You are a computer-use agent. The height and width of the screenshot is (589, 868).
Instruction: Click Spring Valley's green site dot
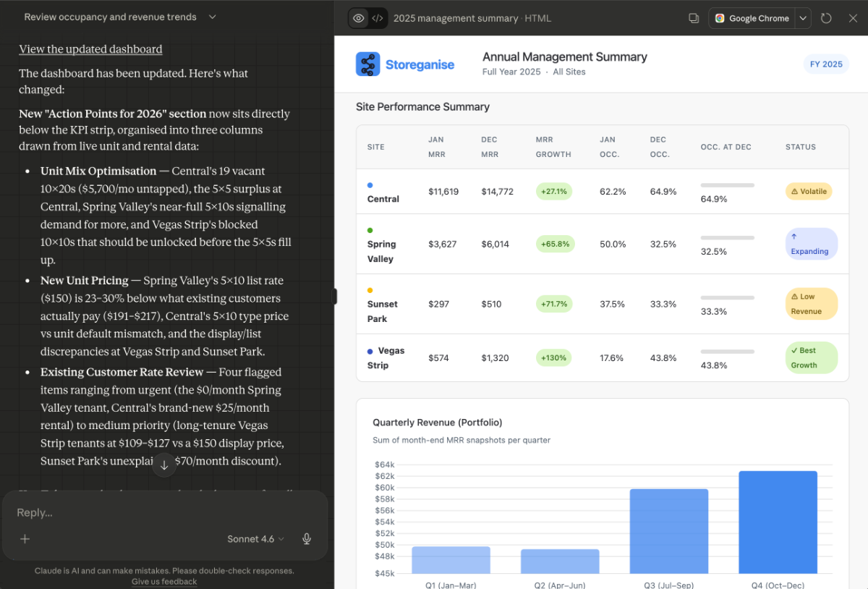(x=369, y=229)
